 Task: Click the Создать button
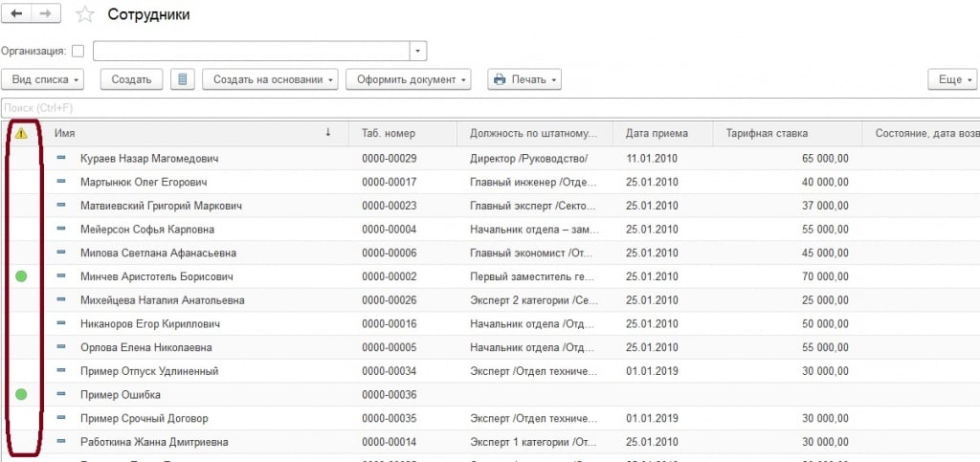click(132, 79)
